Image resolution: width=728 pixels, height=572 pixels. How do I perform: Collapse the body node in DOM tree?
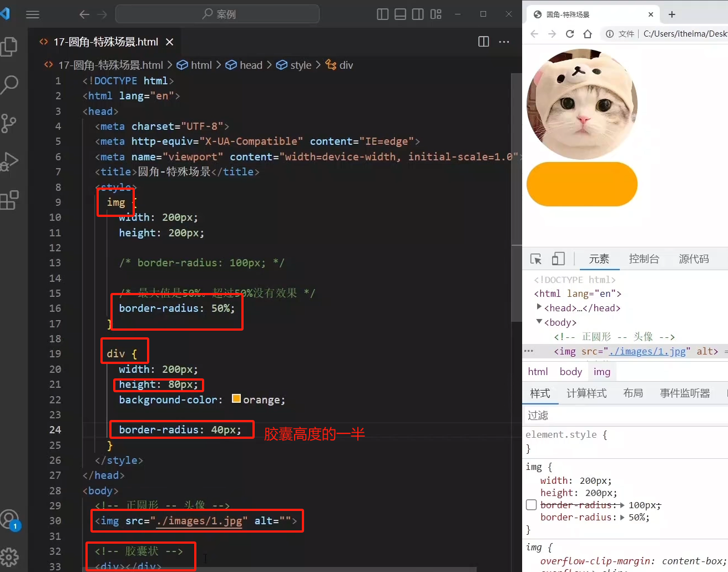(539, 322)
